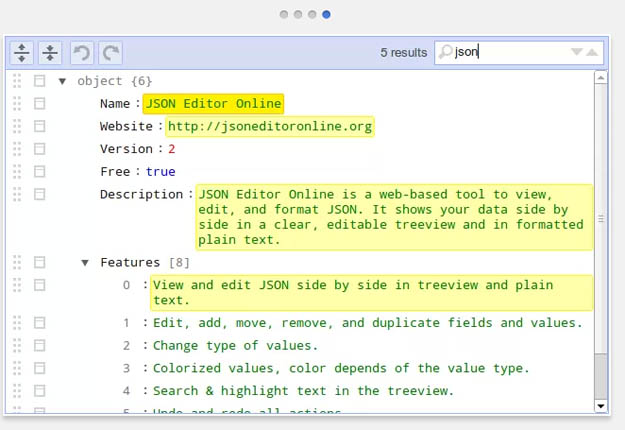The image size is (625, 430).
Task: Open action menu for Free row
Action: 39,172
